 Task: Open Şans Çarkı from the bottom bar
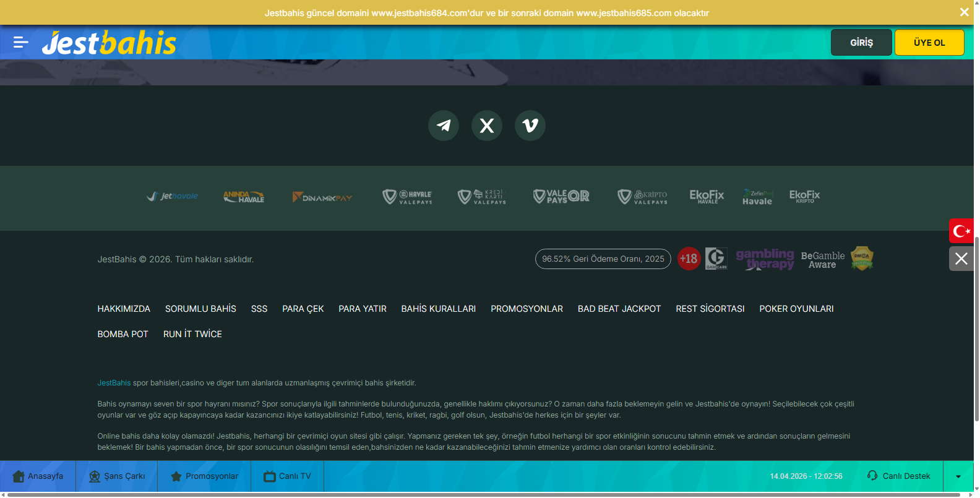117,476
